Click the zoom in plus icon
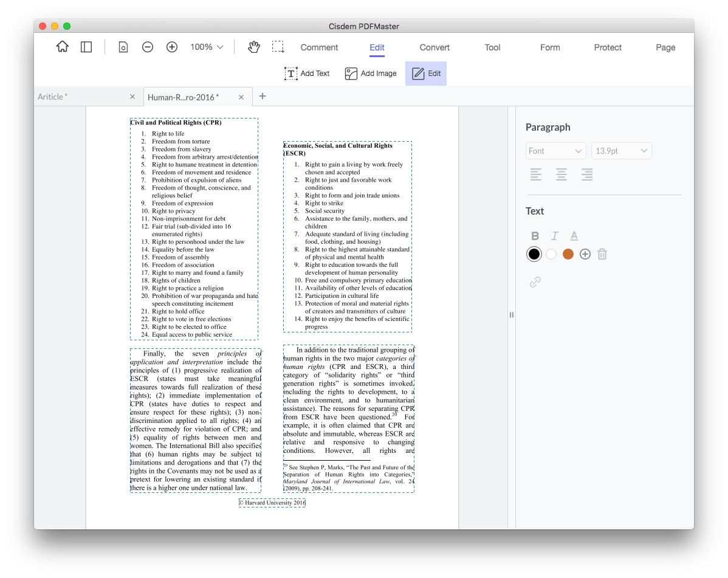728x578 pixels. pyautogui.click(x=172, y=47)
